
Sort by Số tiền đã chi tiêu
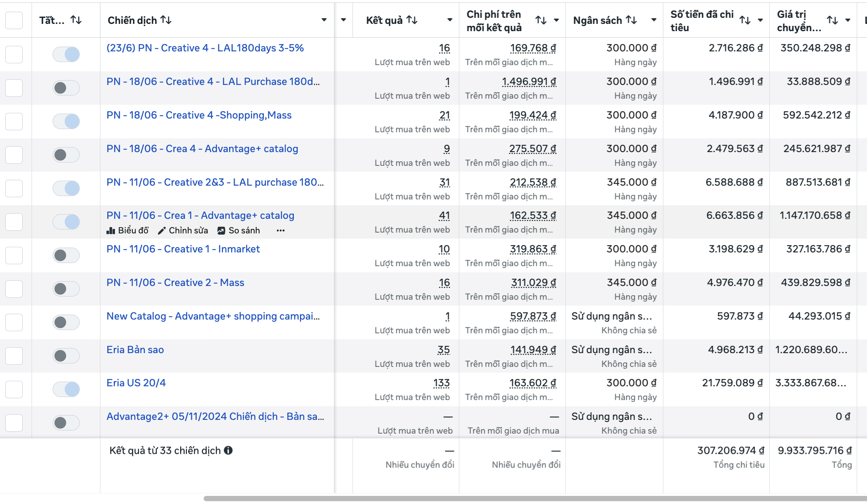click(x=745, y=20)
